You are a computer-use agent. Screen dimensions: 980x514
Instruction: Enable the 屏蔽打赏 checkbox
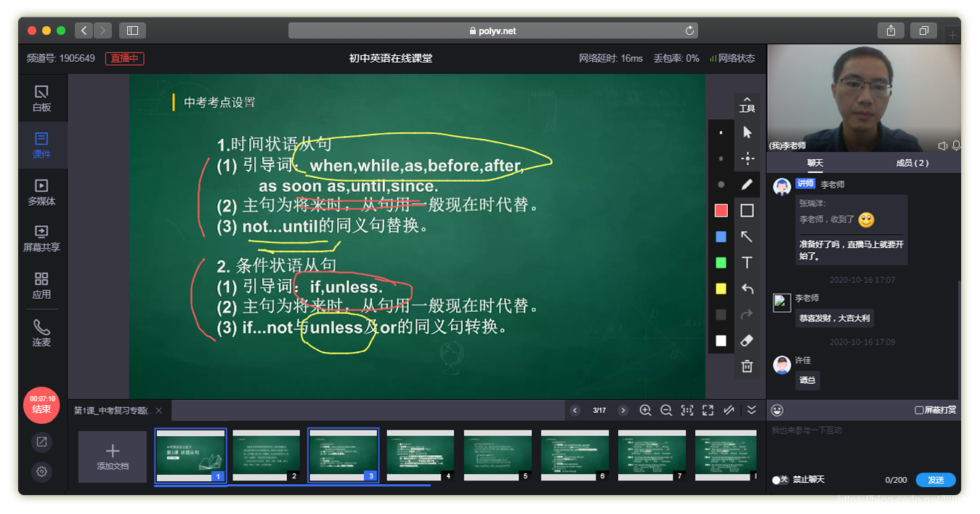tap(920, 411)
